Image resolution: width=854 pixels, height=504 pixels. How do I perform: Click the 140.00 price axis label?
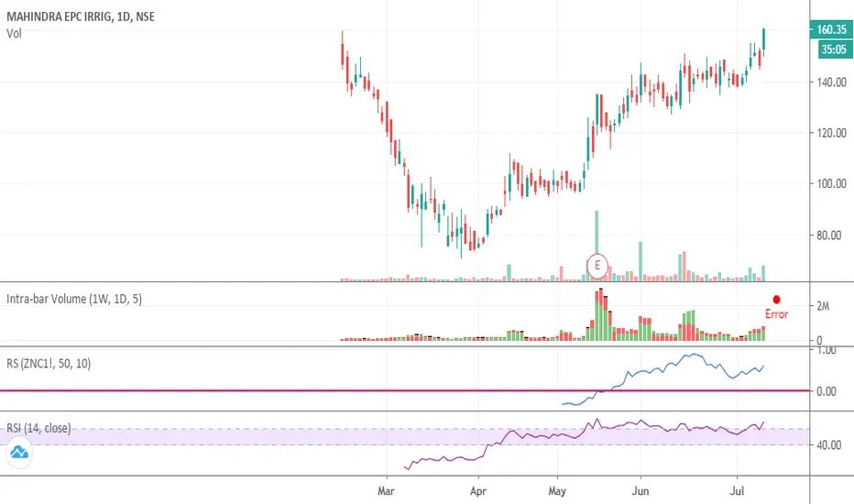click(831, 82)
